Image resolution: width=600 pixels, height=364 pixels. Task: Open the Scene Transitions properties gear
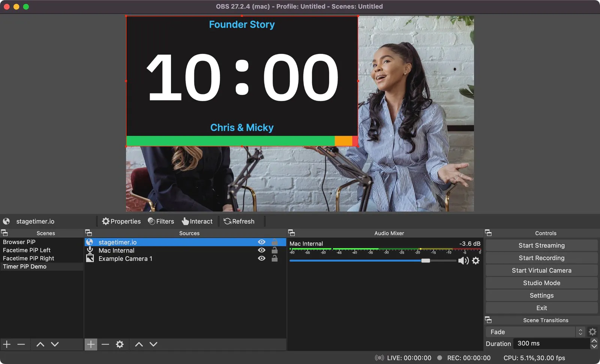[592, 332]
